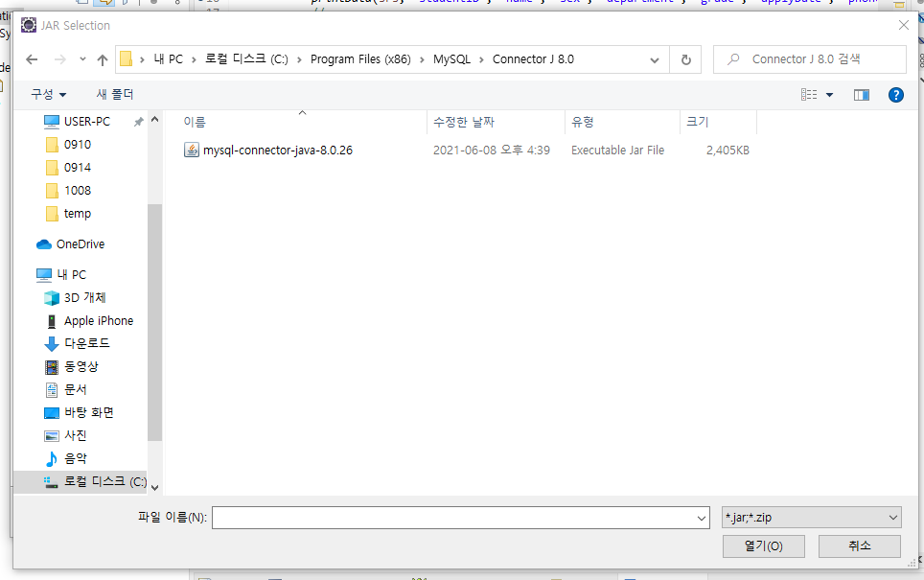Viewport: 924px width, 580px height.
Task: Open 동영상 folder in navigation pane
Action: tap(81, 366)
